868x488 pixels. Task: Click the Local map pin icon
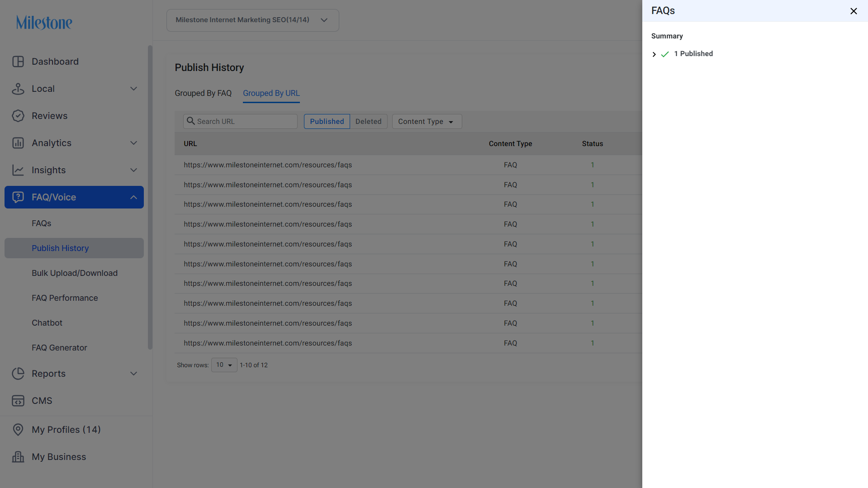[x=18, y=89]
